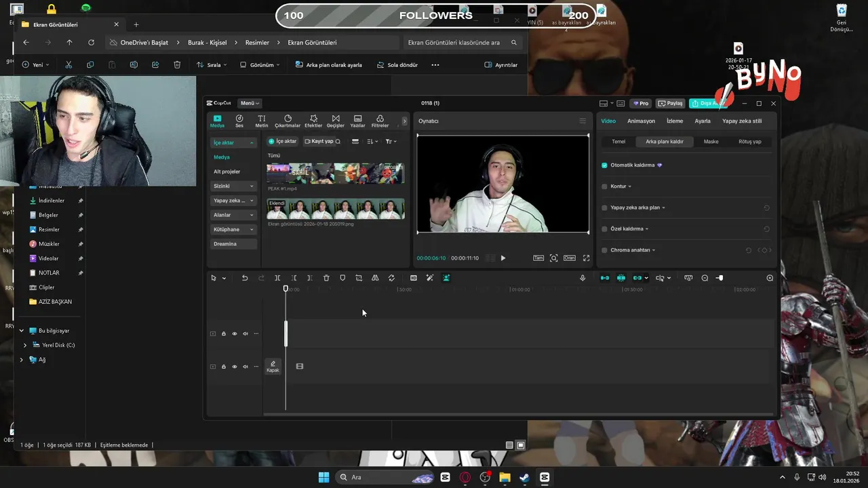Open the media filter dropdown
The width and height of the screenshot is (868, 488).
tap(391, 142)
